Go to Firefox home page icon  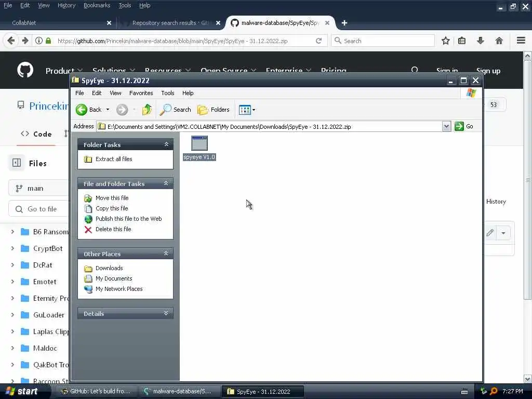point(499,41)
